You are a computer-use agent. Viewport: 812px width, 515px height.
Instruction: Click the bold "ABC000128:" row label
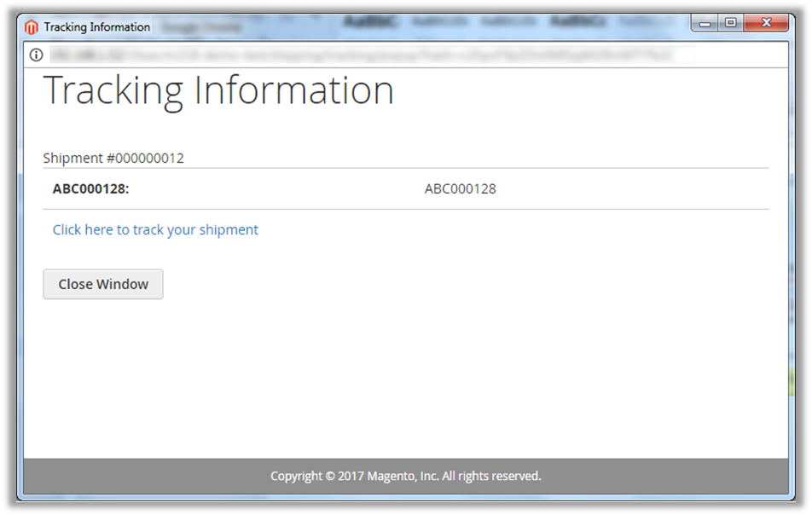(90, 188)
